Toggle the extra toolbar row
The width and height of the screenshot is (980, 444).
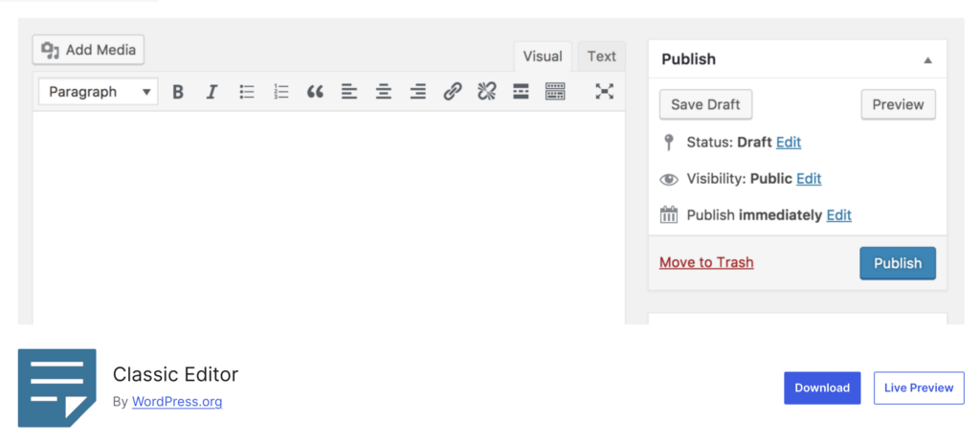[555, 92]
